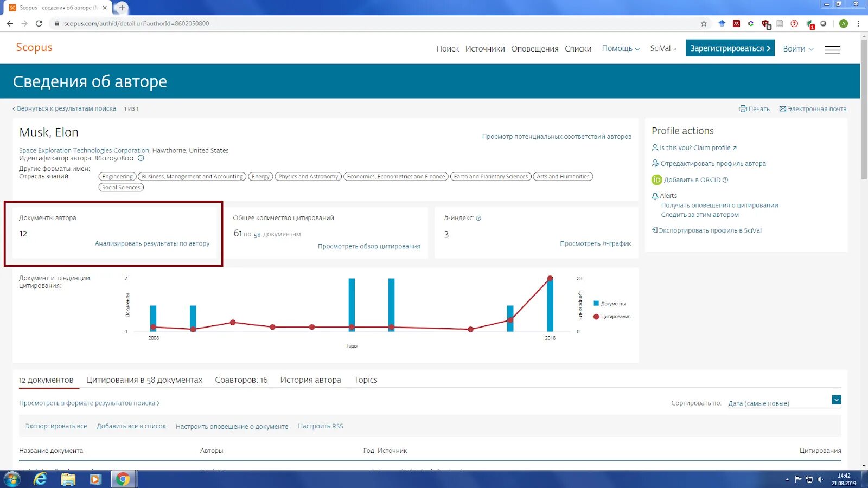868x488 pixels.
Task: Click Следить за этим автором
Action: tap(700, 215)
